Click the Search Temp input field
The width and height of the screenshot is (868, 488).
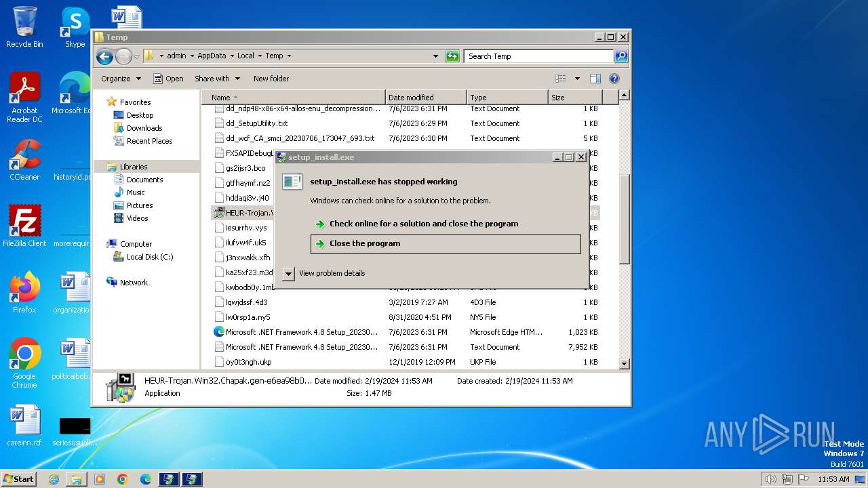(539, 56)
